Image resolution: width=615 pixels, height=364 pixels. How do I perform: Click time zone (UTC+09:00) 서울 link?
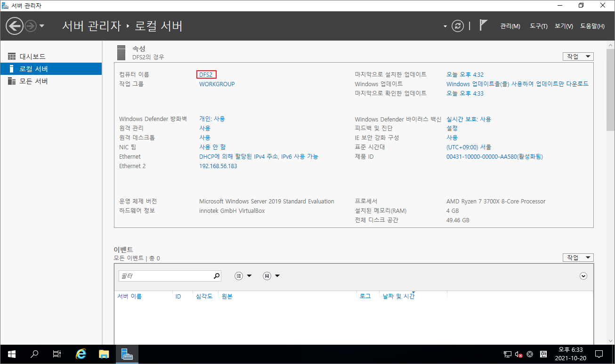pyautogui.click(x=469, y=147)
